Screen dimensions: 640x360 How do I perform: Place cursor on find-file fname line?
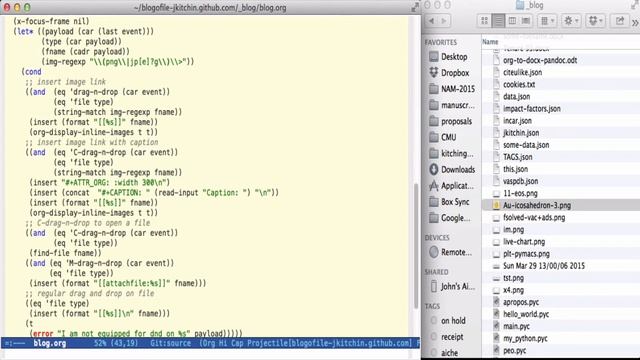point(65,253)
